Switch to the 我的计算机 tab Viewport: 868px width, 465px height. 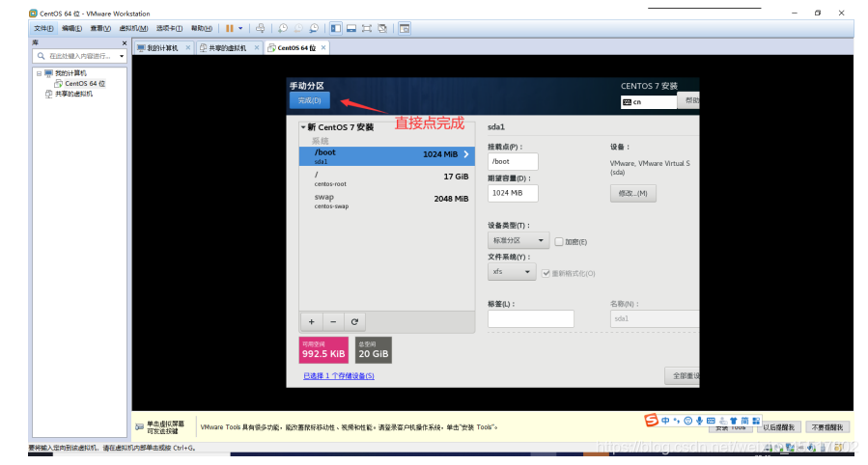pyautogui.click(x=162, y=48)
